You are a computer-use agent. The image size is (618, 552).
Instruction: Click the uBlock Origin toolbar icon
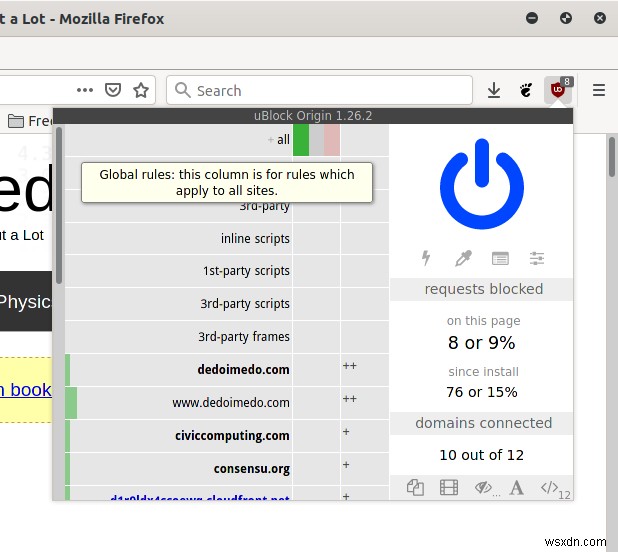point(558,90)
